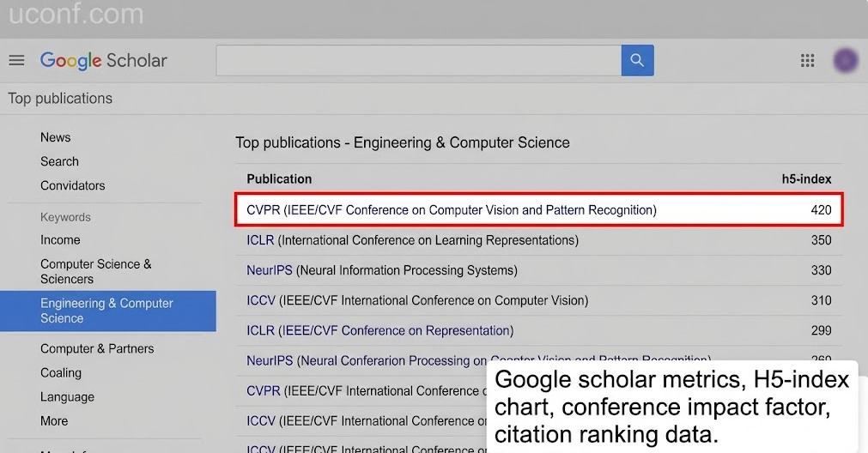Open ICLR Learning Representations publication link
This screenshot has height=453, width=868.
(260, 240)
